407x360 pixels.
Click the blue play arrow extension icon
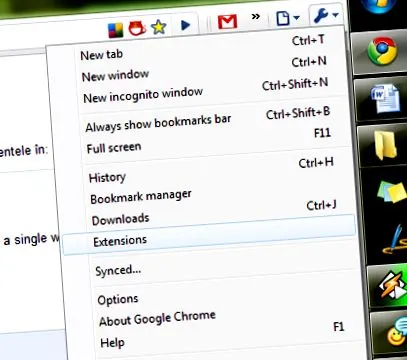pyautogui.click(x=185, y=25)
